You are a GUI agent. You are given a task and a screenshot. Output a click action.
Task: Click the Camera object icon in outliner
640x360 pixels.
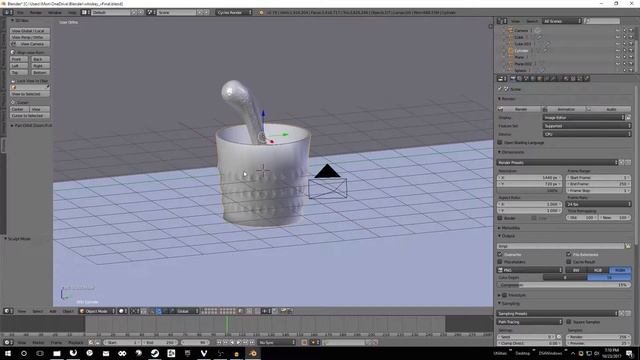point(510,31)
